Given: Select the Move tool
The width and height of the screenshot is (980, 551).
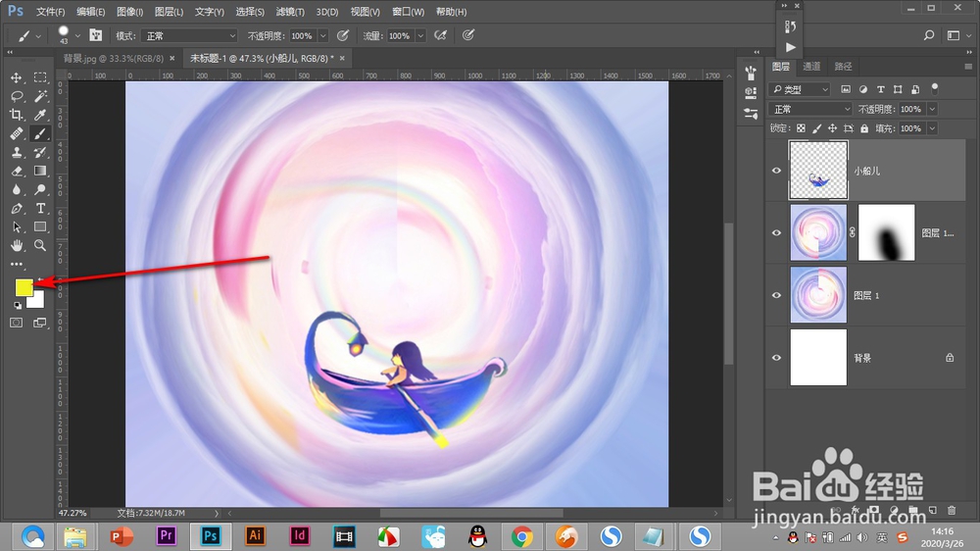Looking at the screenshot, I should click(17, 77).
